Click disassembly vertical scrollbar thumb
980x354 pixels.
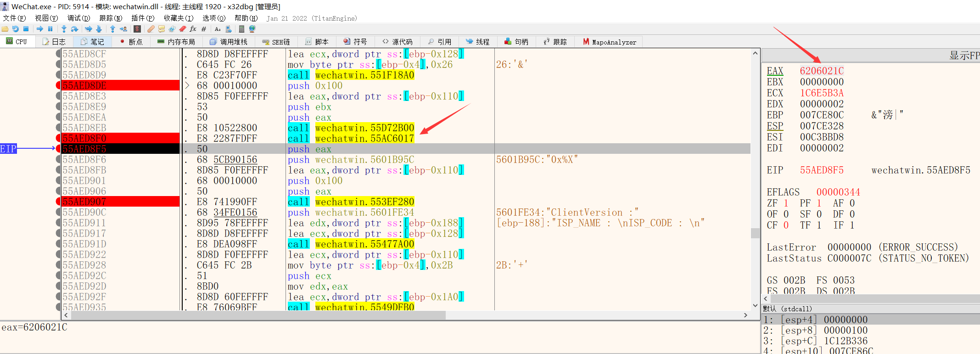(x=755, y=233)
